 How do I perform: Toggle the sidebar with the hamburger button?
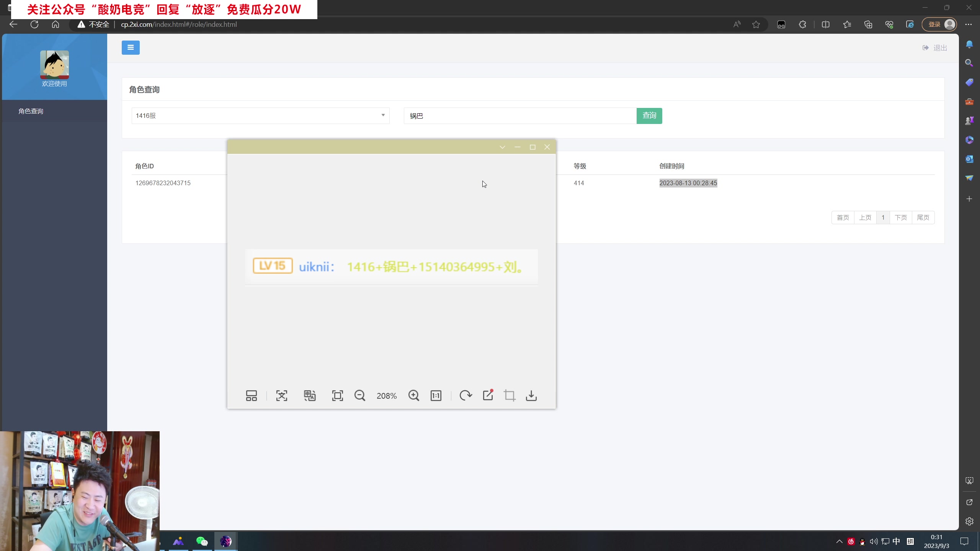[x=131, y=47]
